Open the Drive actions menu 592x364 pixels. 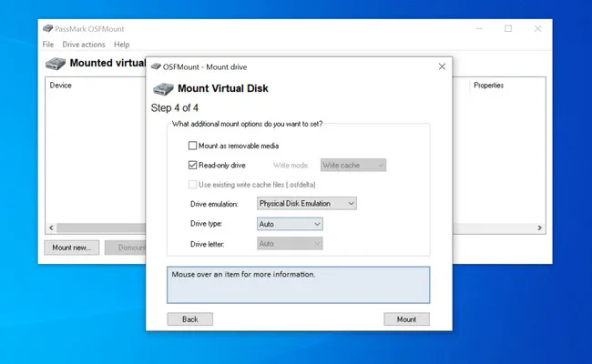(x=84, y=45)
